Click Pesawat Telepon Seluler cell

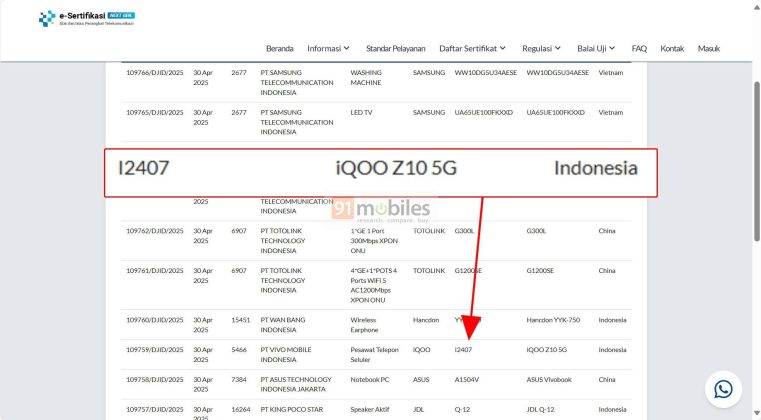pos(374,354)
